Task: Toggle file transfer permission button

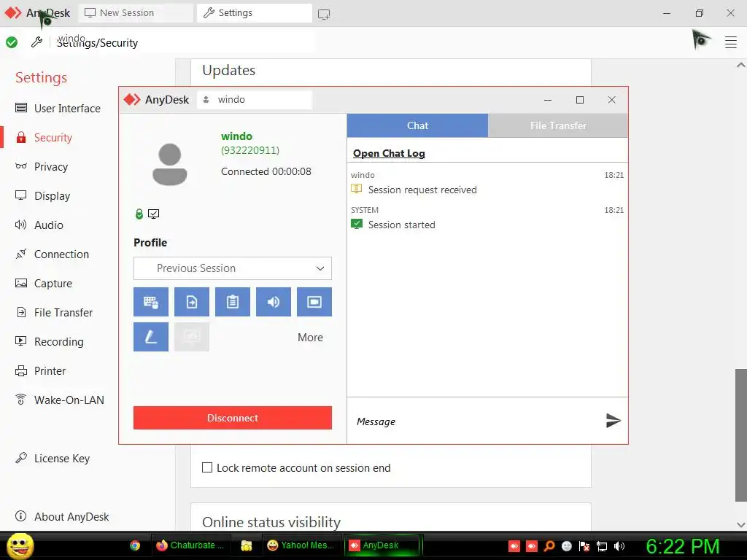Action: pos(192,302)
